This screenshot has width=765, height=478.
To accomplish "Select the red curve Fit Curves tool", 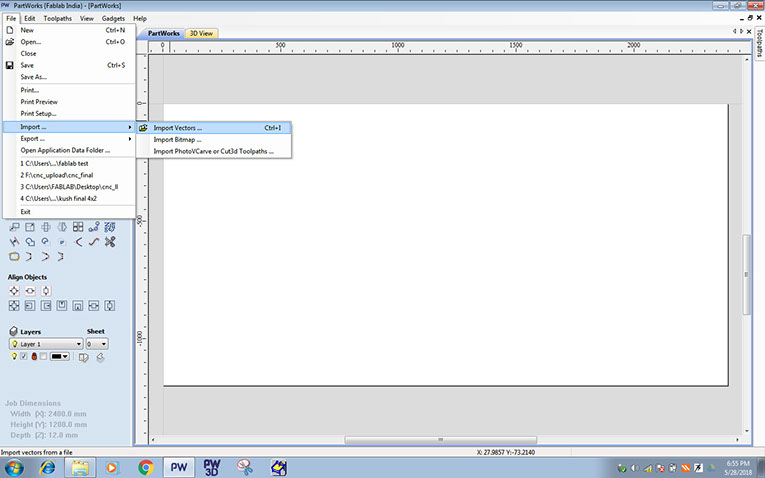I will [x=94, y=241].
